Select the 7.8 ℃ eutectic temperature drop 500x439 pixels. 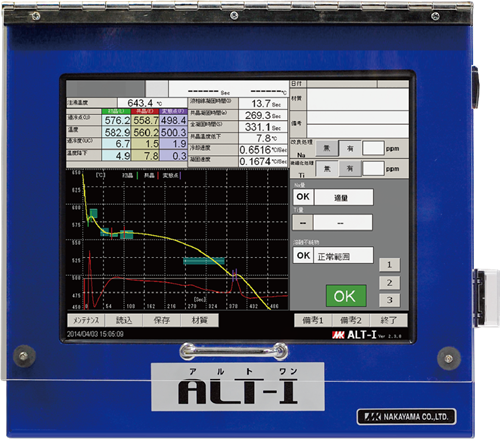click(263, 138)
